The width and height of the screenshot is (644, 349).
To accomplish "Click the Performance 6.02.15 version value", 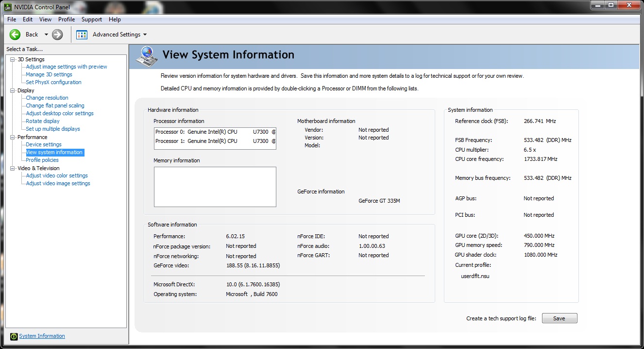I will pos(236,236).
